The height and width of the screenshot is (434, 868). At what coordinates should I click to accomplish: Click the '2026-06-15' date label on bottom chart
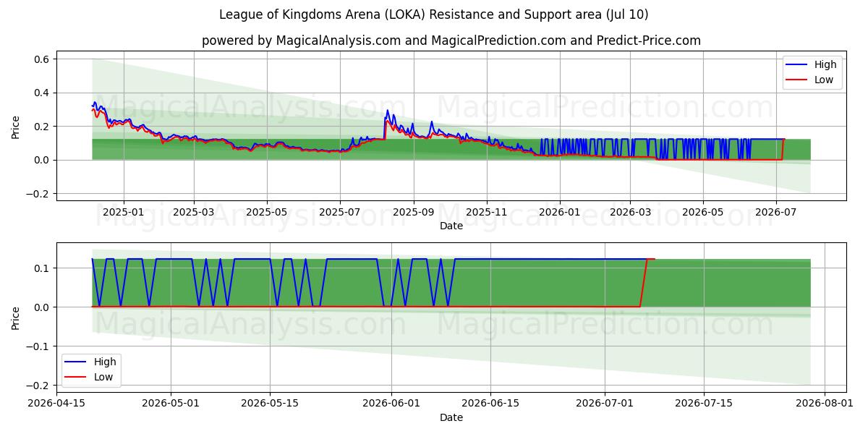pyautogui.click(x=490, y=403)
